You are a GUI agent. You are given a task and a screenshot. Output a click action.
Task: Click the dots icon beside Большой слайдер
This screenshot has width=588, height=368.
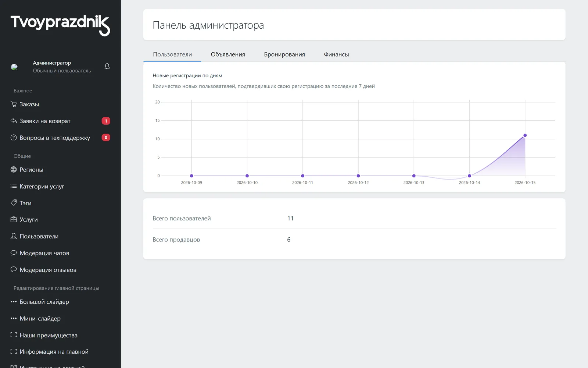click(x=14, y=302)
